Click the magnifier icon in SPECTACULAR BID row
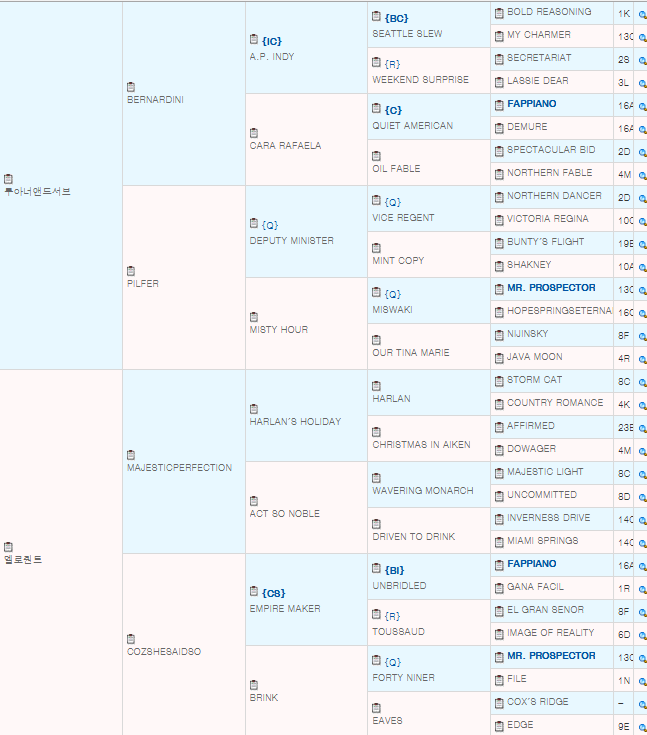Viewport: 647px width, 735px height. 642,152
